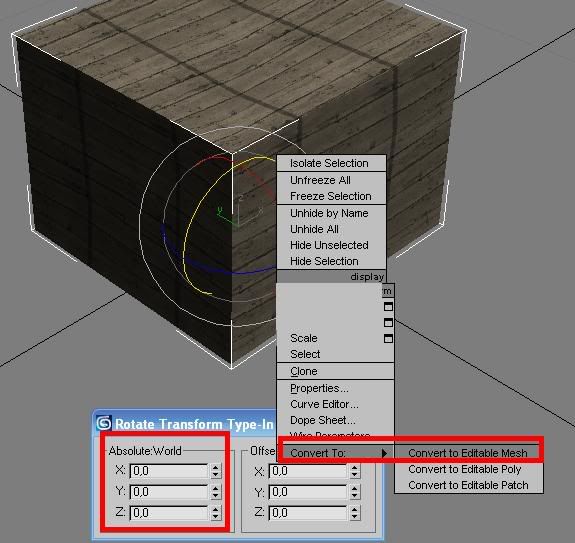Click the Offset Y value stepper

354,492
